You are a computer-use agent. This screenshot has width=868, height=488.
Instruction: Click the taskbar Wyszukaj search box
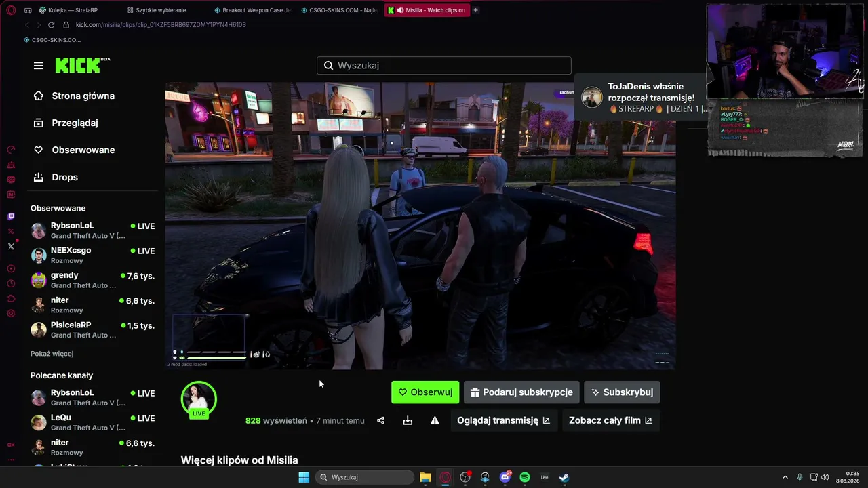tap(366, 477)
